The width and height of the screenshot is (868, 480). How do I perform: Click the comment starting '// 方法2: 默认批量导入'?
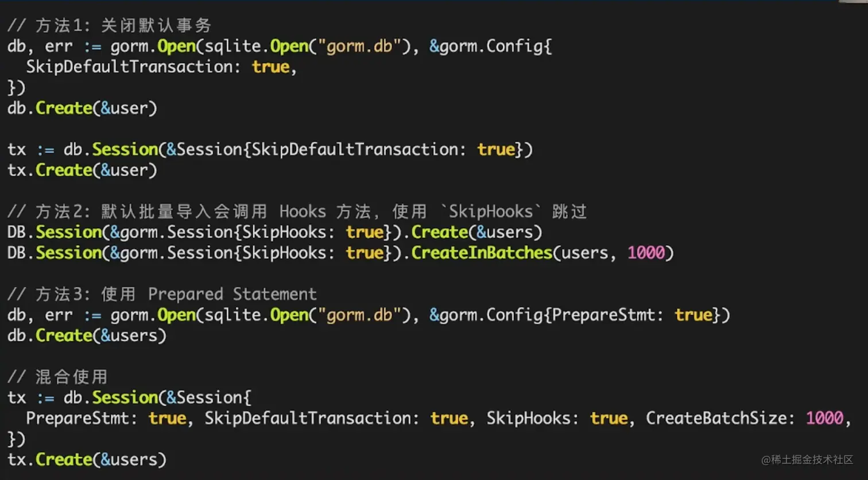click(297, 211)
